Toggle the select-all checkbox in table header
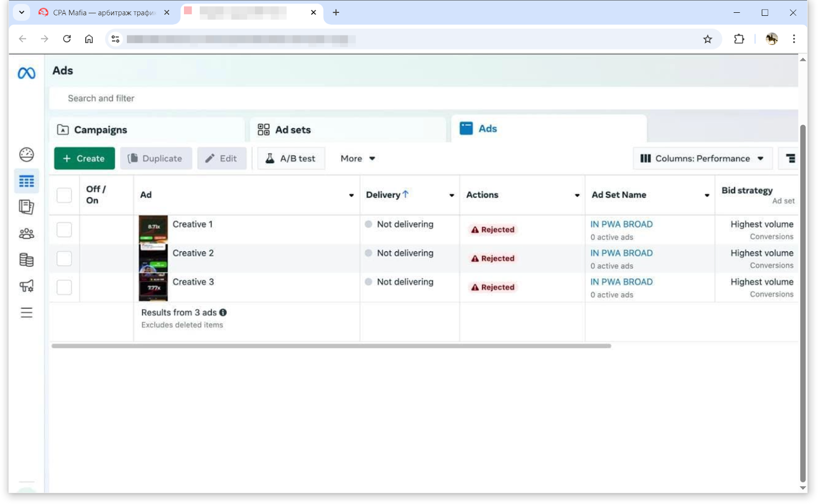 point(64,195)
